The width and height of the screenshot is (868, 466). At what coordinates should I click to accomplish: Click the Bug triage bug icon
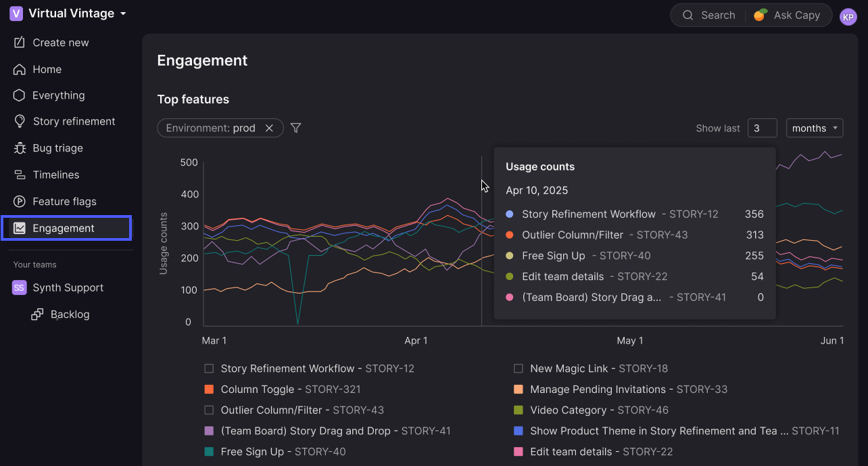(20, 148)
